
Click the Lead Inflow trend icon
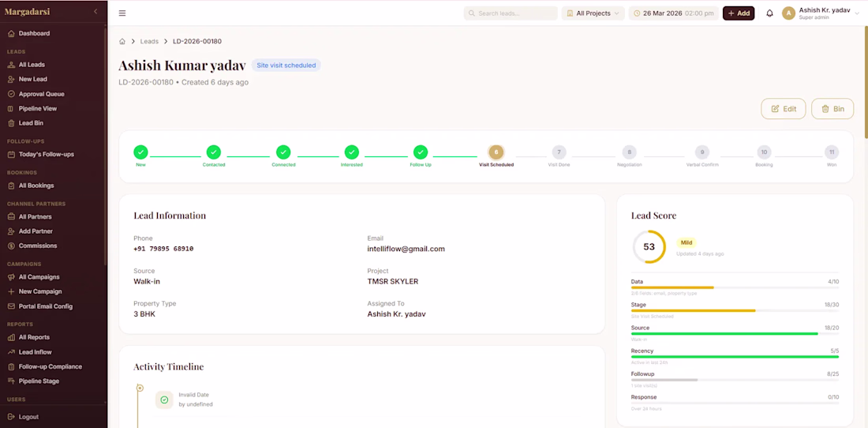(11, 352)
